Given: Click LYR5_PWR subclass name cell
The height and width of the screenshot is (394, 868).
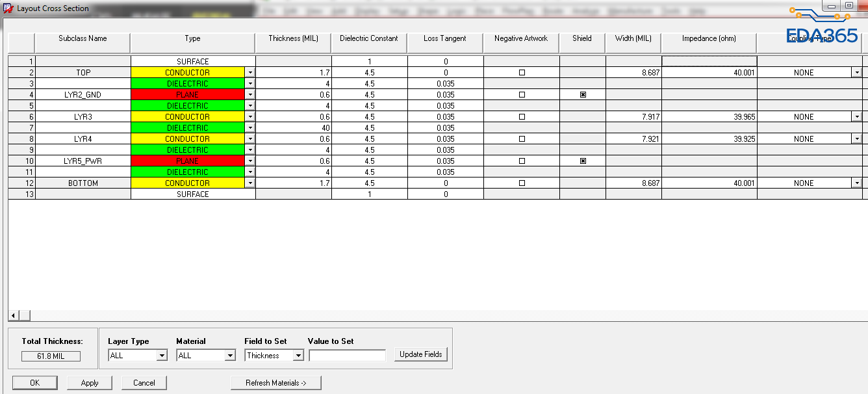Looking at the screenshot, I should click(x=83, y=161).
